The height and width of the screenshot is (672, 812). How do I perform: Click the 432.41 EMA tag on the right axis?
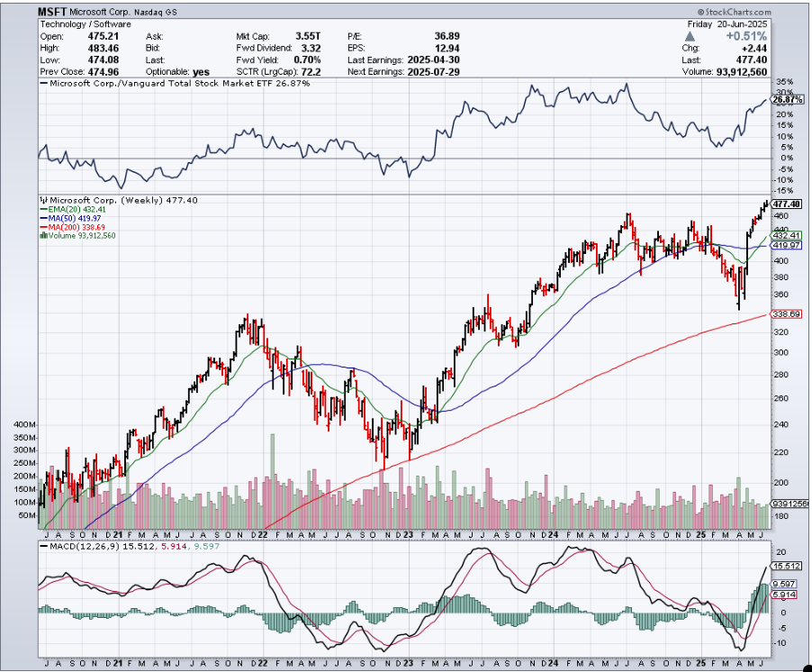tap(787, 235)
